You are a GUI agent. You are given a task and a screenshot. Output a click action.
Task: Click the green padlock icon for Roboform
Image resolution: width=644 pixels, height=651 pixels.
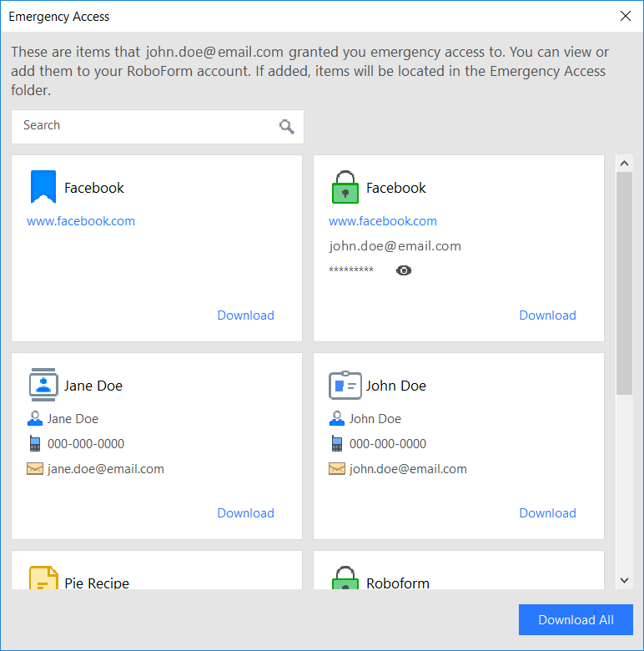(345, 578)
